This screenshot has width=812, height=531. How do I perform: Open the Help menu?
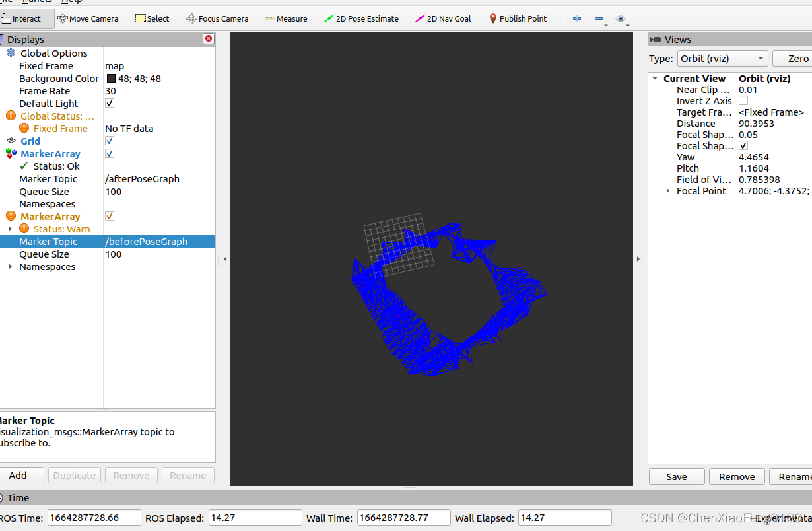tap(71, 2)
